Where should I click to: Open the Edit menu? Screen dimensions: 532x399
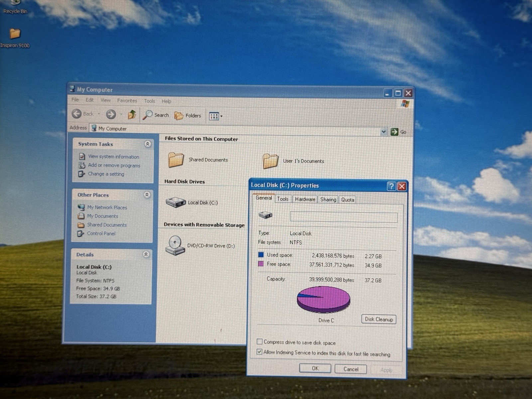point(89,100)
